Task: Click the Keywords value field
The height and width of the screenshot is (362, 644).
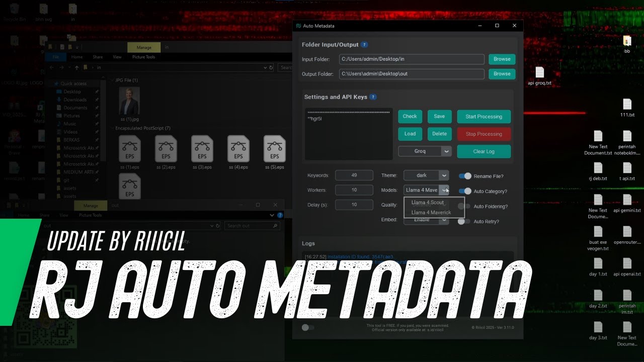Action: coord(354,175)
